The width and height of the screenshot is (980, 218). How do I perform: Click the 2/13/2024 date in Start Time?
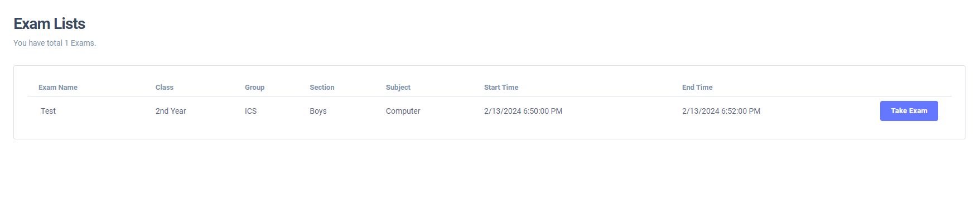point(503,111)
